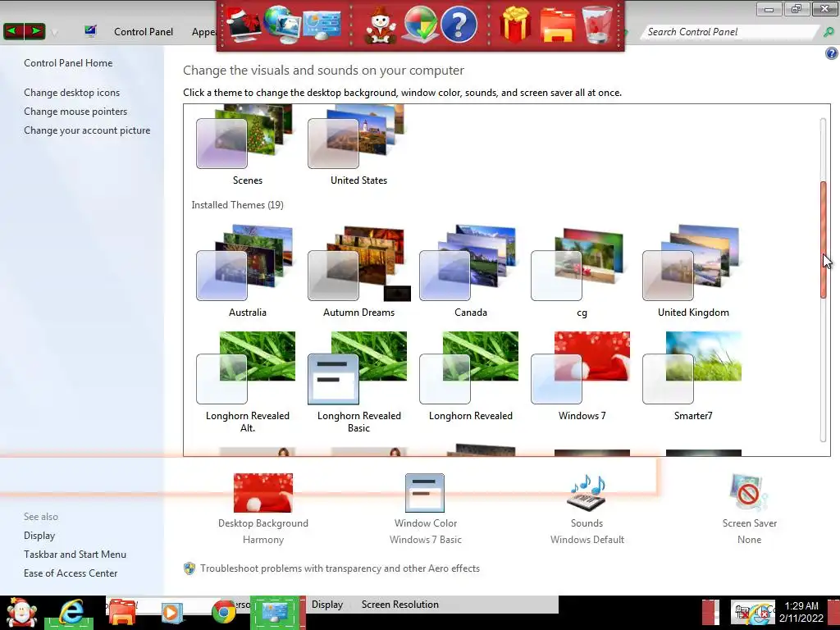Click the red scrollbar thumb in the themes list
840x630 pixels.
(824, 240)
